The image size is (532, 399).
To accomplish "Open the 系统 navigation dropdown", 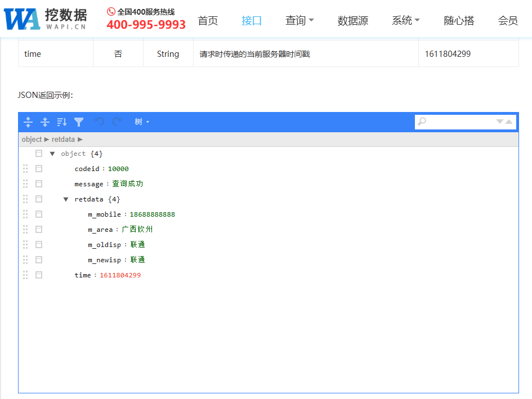I will coord(406,20).
